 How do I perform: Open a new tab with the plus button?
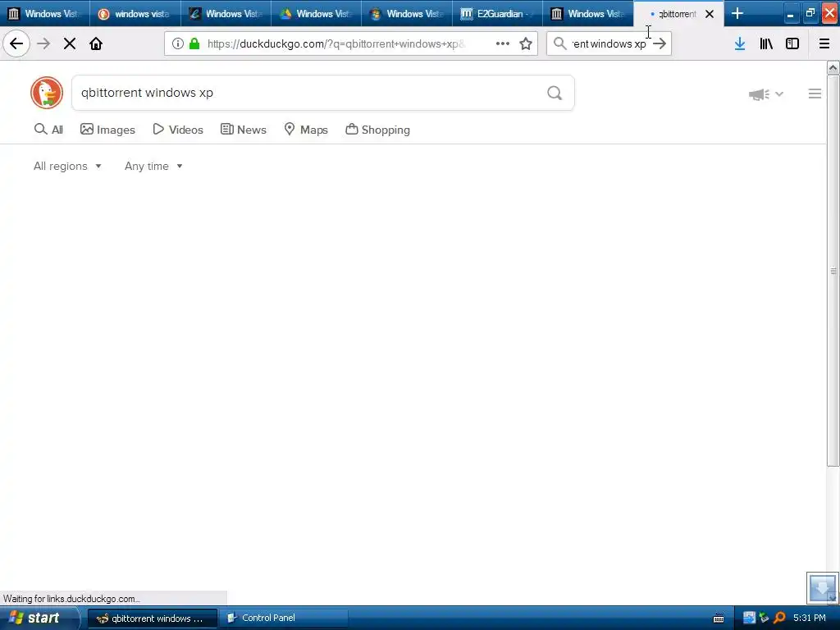[x=737, y=13]
